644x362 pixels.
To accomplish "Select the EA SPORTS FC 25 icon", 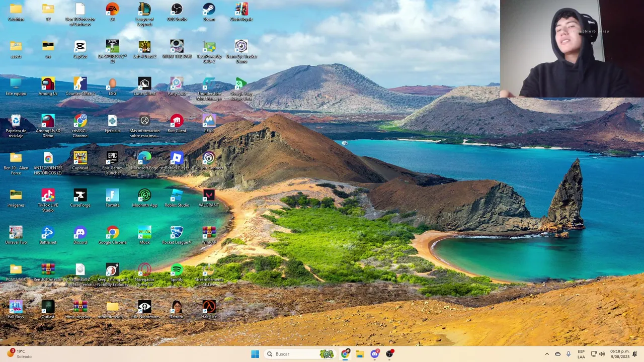I will tap(112, 52).
